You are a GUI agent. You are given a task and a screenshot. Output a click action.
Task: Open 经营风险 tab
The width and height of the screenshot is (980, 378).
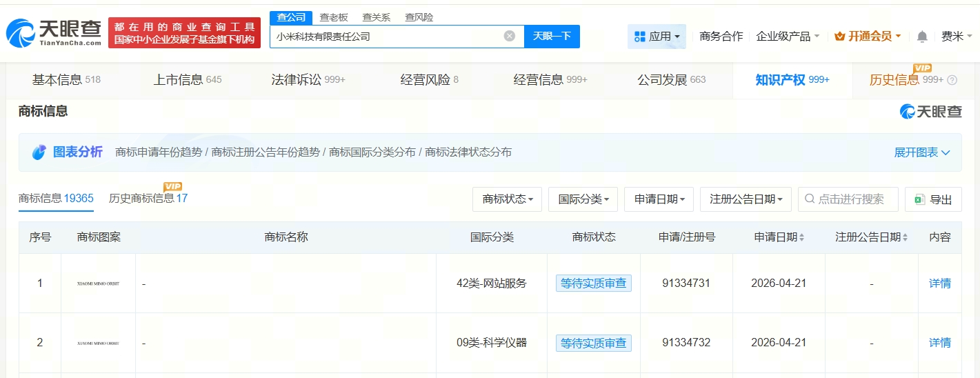[x=429, y=80]
